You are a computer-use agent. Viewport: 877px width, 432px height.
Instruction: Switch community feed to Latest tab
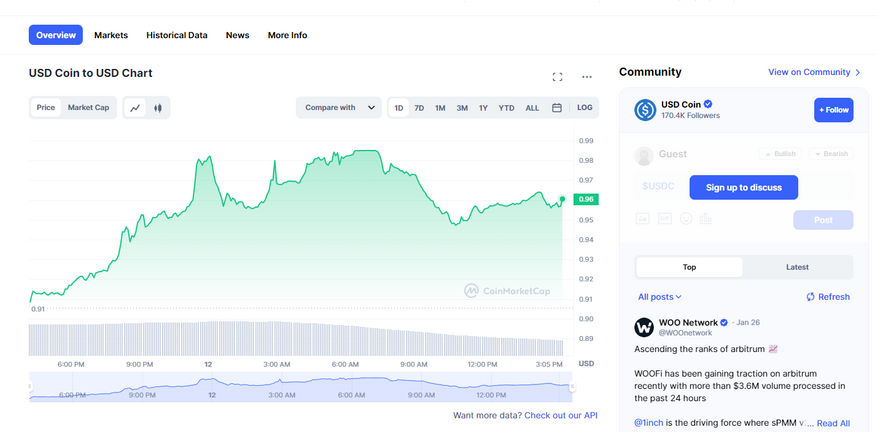pyautogui.click(x=797, y=267)
